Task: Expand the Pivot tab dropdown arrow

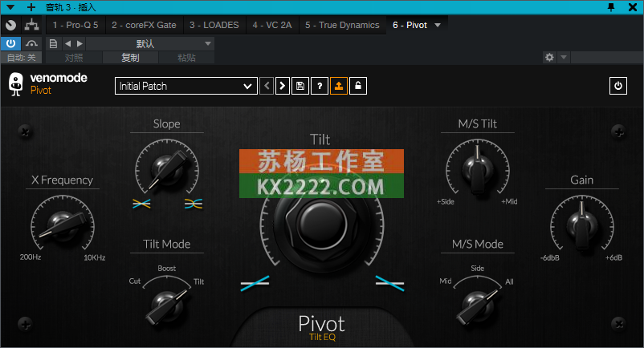Action: tap(438, 25)
